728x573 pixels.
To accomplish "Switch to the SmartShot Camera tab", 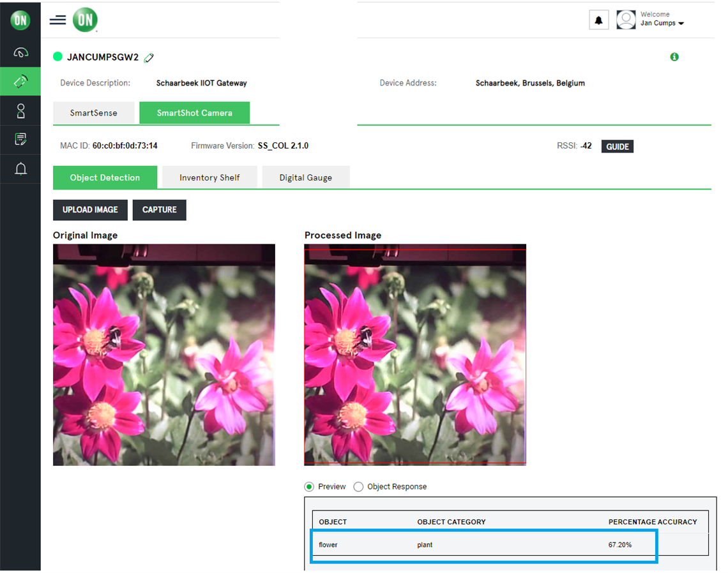I will [x=195, y=113].
